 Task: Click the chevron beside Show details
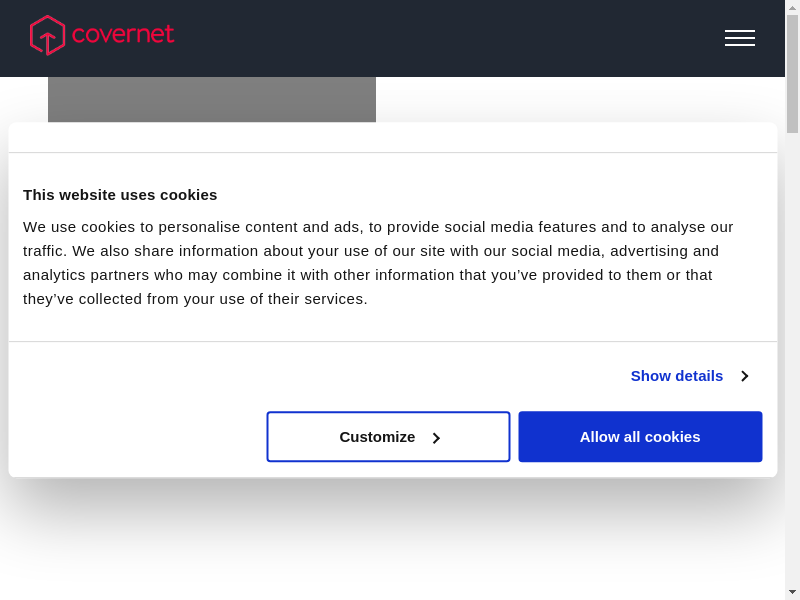tap(745, 377)
